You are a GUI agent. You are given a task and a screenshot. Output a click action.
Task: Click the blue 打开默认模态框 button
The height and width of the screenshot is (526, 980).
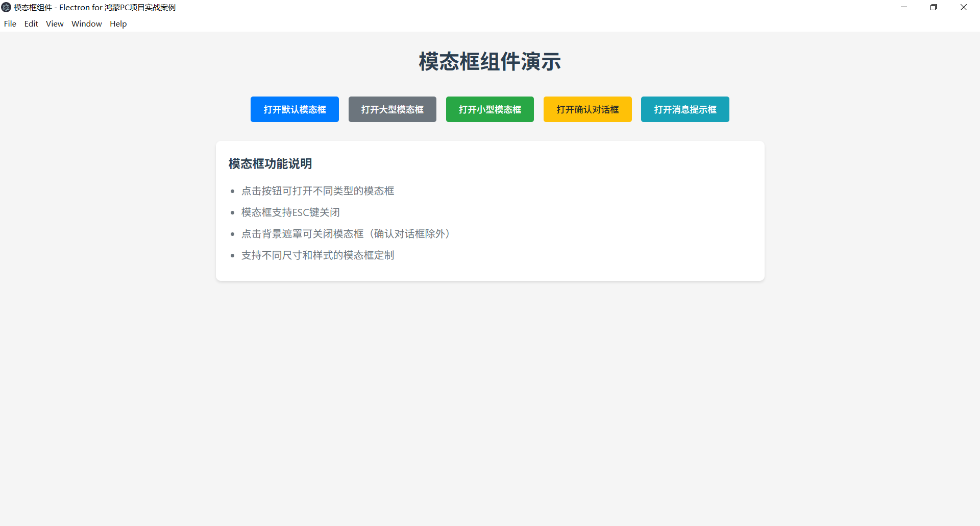click(295, 109)
